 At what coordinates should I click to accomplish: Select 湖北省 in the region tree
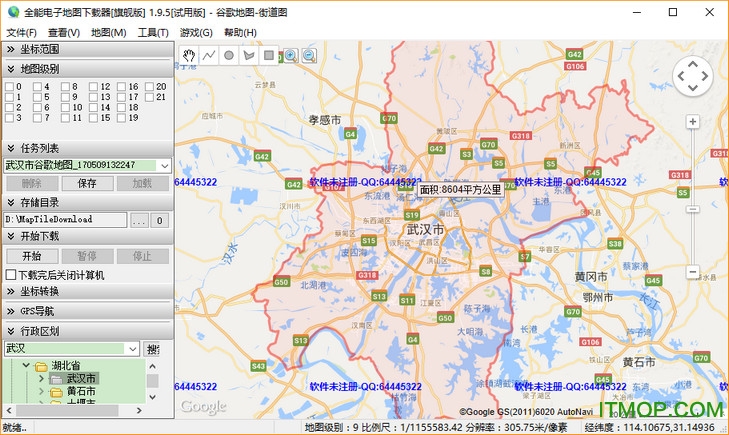tap(66, 366)
